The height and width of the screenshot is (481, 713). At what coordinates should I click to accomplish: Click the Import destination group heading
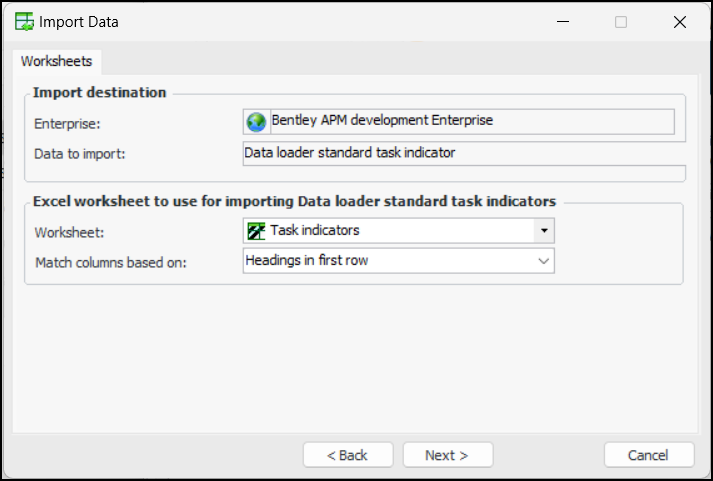tap(99, 93)
